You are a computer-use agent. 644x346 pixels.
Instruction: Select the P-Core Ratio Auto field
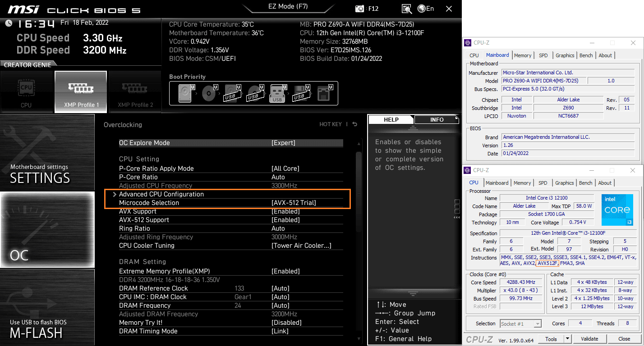278,177
